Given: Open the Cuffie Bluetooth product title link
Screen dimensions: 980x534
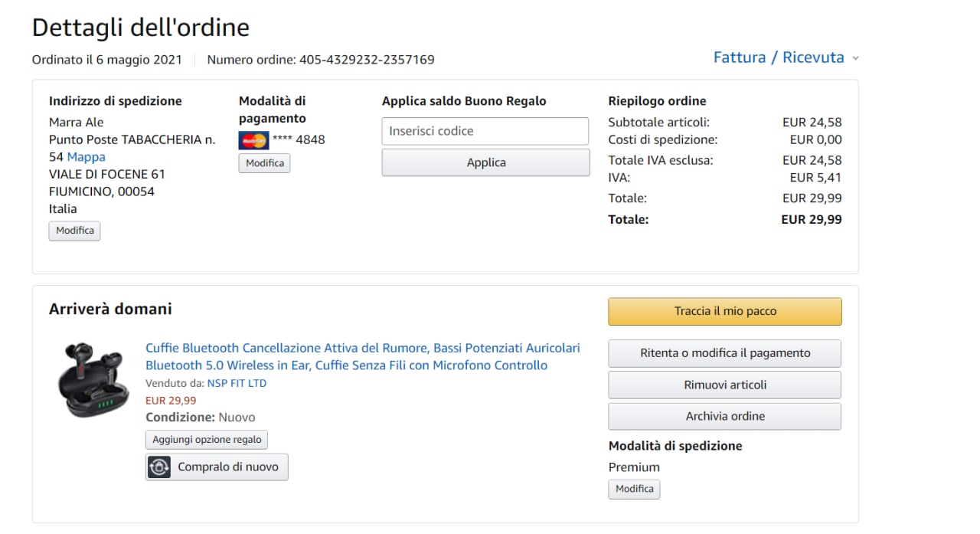Looking at the screenshot, I should tap(362, 356).
